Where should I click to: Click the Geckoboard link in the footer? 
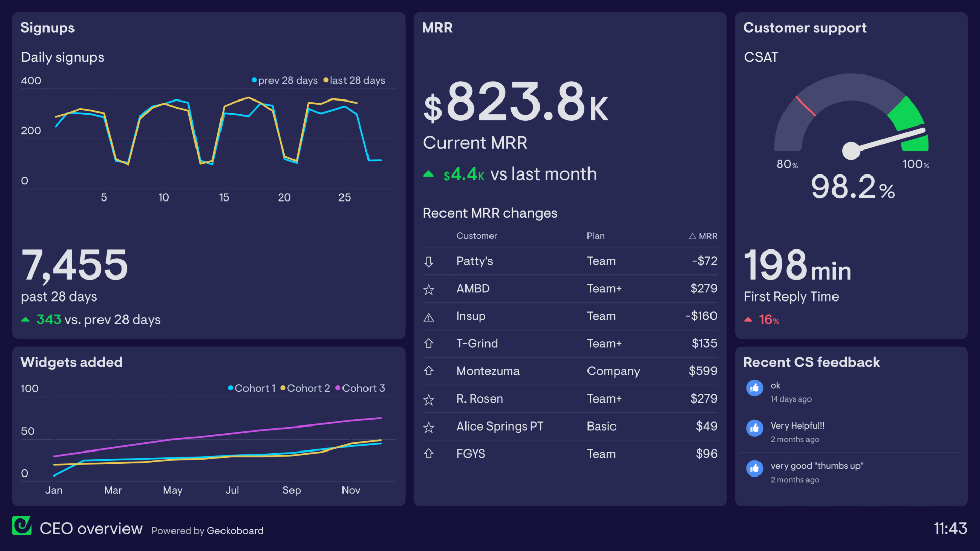tap(235, 531)
